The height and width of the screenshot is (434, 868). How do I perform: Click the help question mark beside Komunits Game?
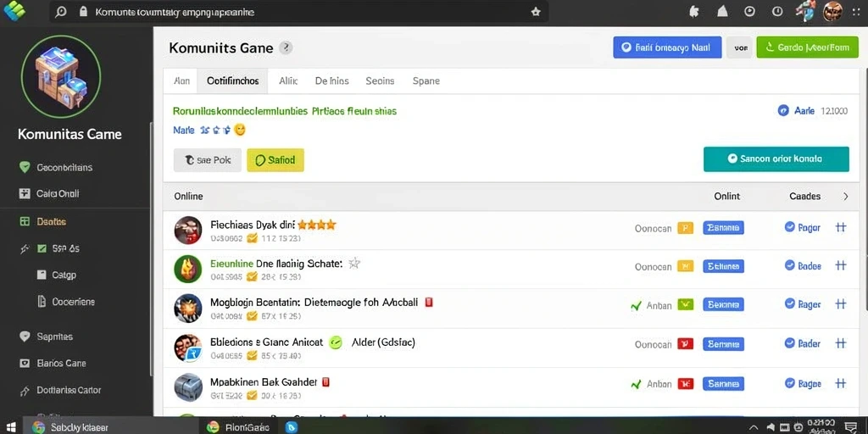pos(286,47)
